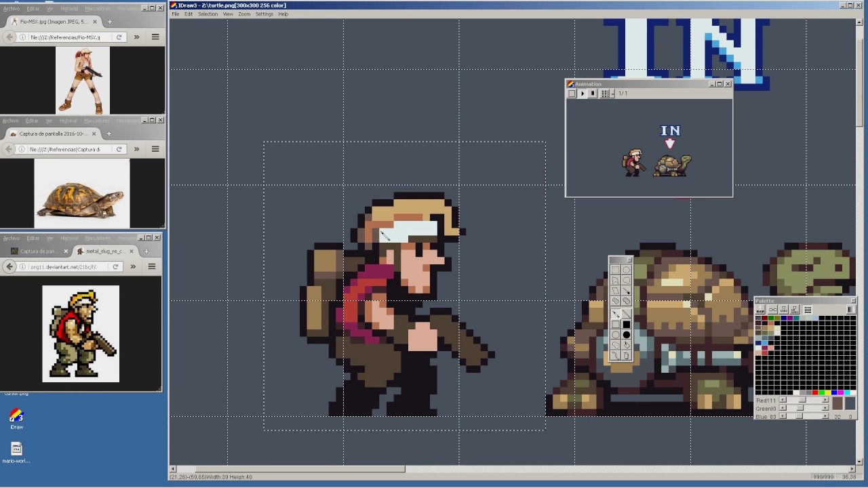Reload the Fio-MSX.jpg page

click(119, 37)
